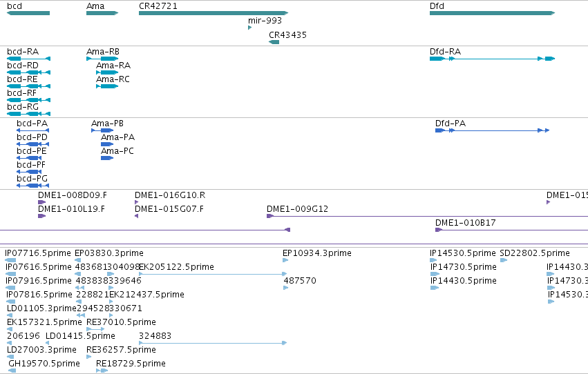
Task: Click bcd-PG protein label
Action: [x=32, y=179]
